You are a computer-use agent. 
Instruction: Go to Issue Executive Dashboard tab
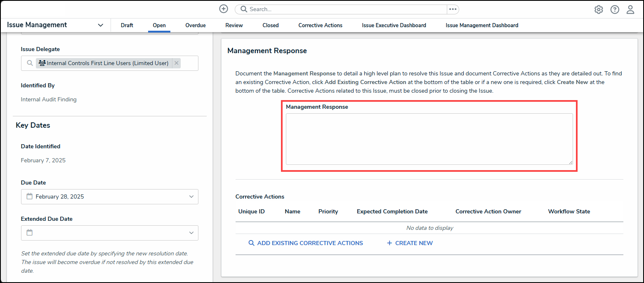394,25
